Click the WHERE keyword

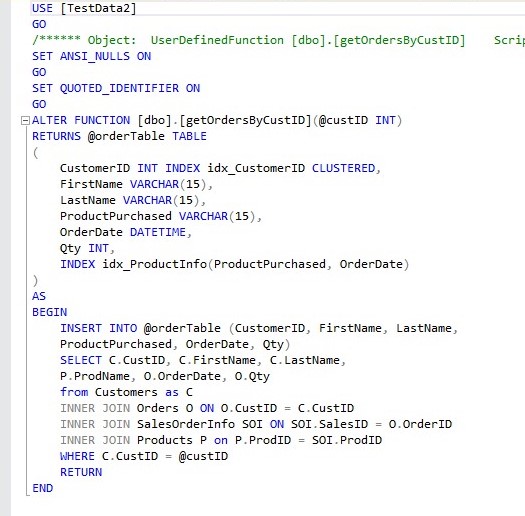77,456
